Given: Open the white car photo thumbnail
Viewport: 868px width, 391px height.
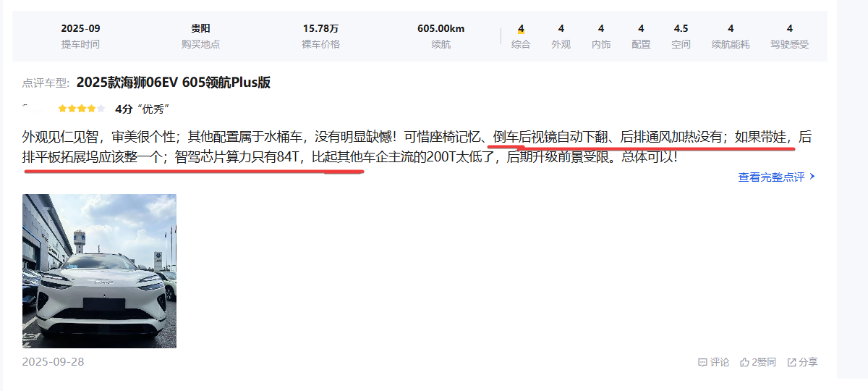Looking at the screenshot, I should tap(99, 271).
